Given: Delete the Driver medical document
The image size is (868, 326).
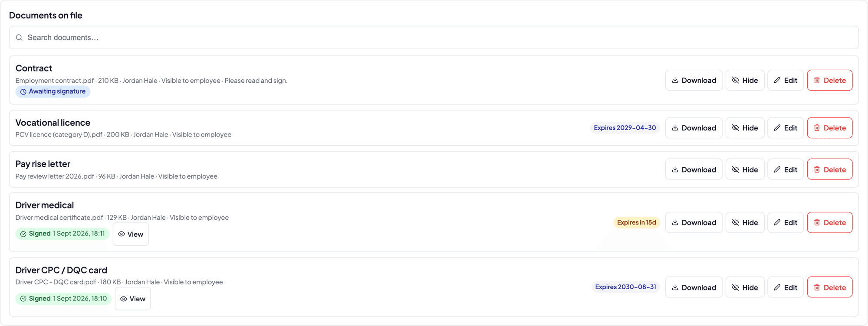Looking at the screenshot, I should pyautogui.click(x=829, y=222).
